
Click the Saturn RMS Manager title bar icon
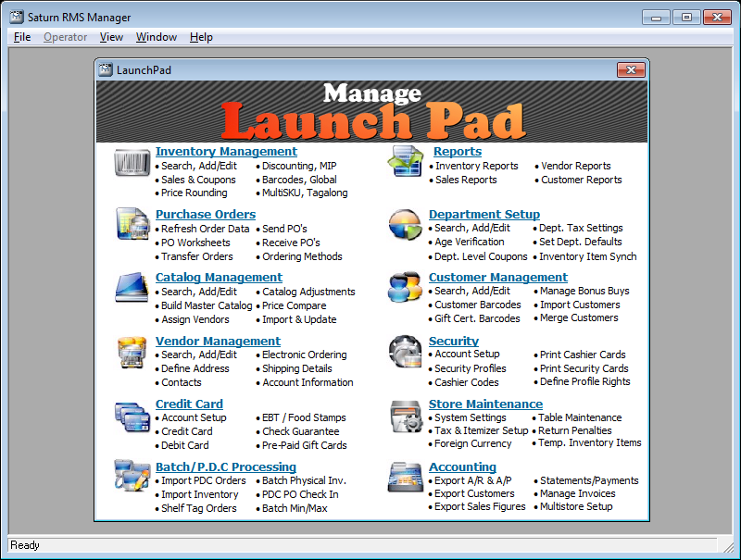pos(16,17)
